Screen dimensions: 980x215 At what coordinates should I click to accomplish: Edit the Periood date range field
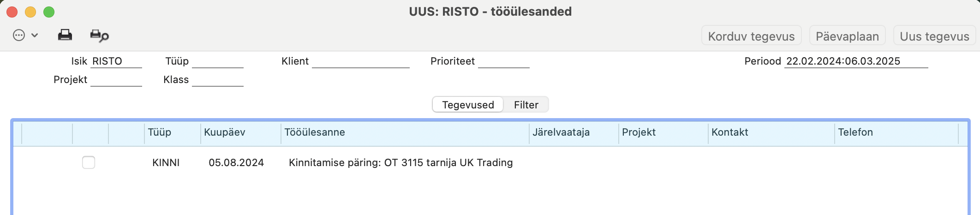856,61
